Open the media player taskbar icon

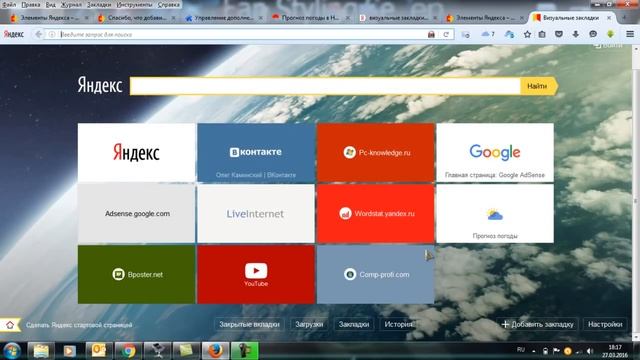[x=70, y=351]
